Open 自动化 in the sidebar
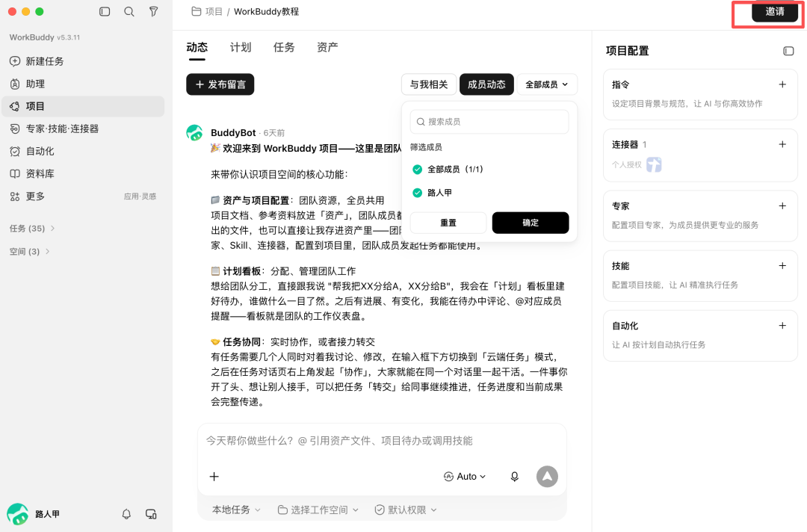Screen dimensions: 807x532 [x=82, y=151]
